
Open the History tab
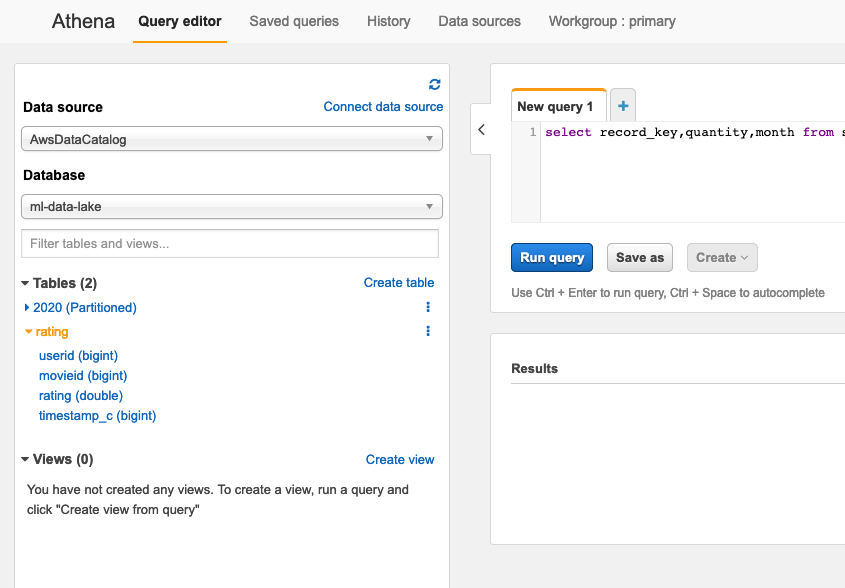point(388,21)
